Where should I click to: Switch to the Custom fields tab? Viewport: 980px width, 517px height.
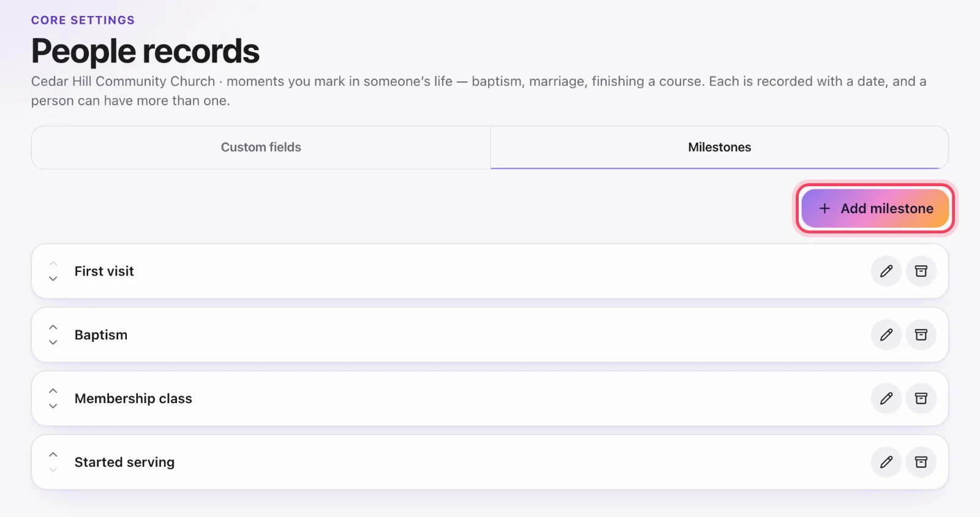261,148
